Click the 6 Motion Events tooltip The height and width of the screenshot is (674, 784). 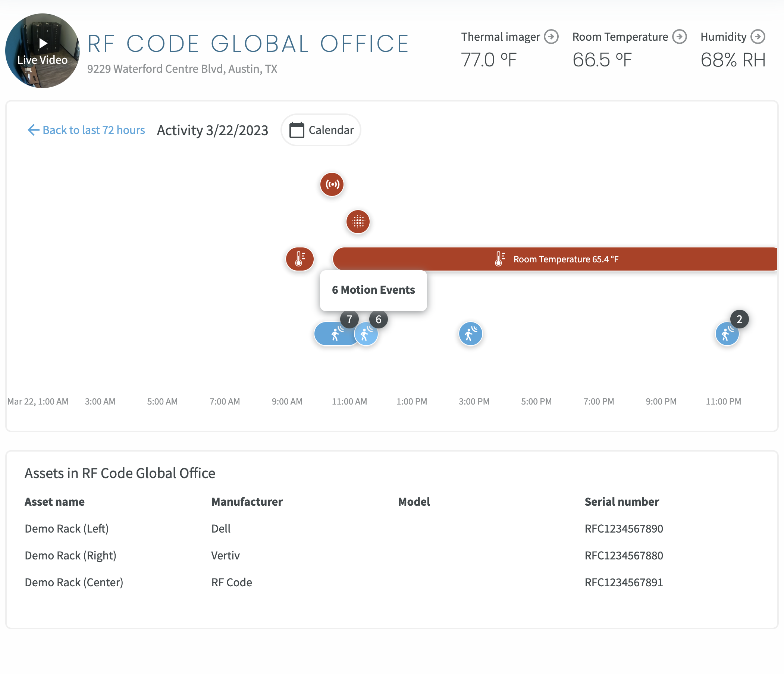373,290
